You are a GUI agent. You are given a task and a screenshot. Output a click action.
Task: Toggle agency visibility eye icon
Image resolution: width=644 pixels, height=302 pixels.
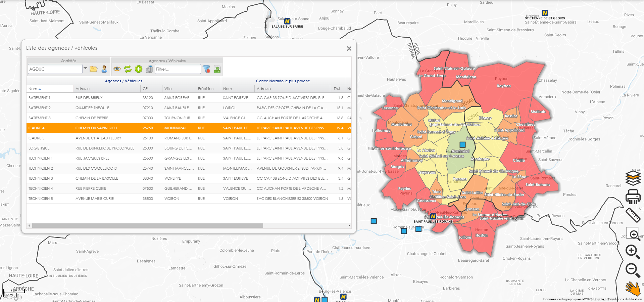coord(117,69)
